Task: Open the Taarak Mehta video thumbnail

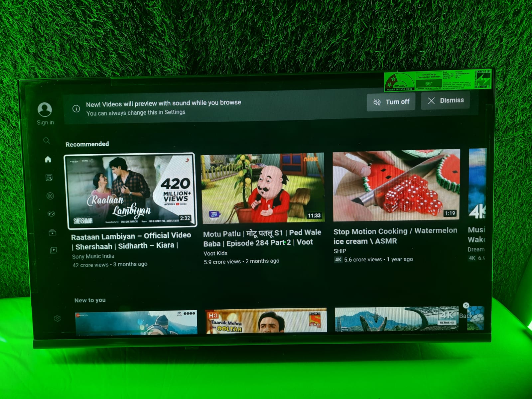Action: click(x=266, y=320)
